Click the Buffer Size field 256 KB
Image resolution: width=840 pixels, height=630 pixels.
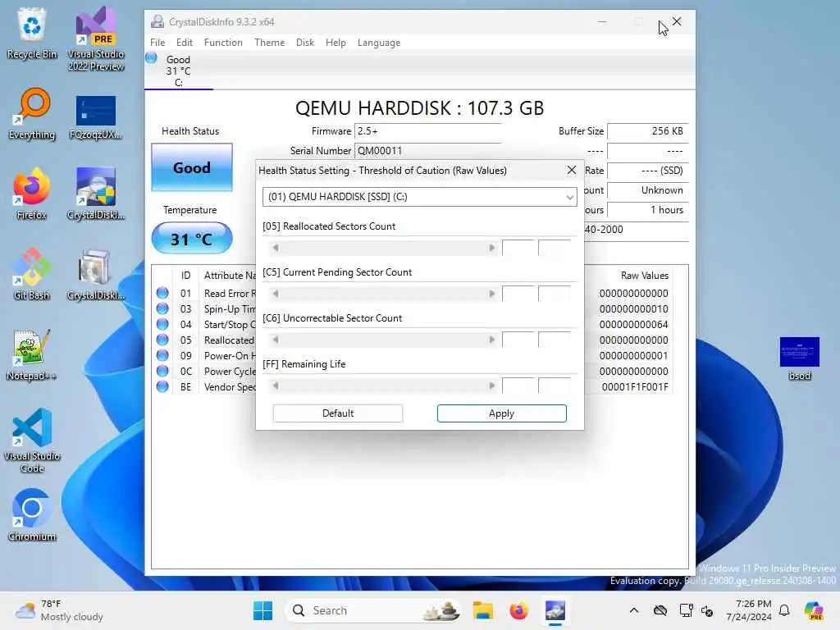[x=648, y=130]
